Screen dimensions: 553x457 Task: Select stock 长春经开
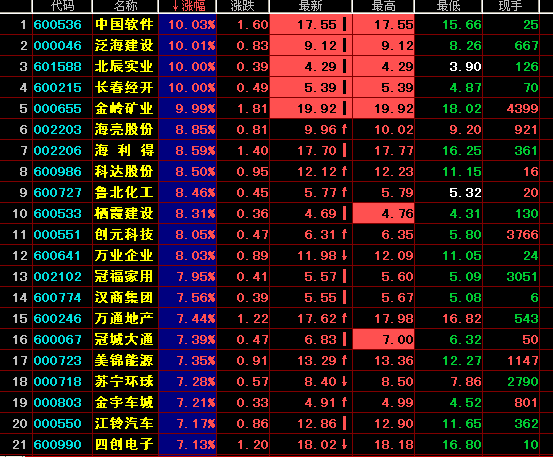124,87
